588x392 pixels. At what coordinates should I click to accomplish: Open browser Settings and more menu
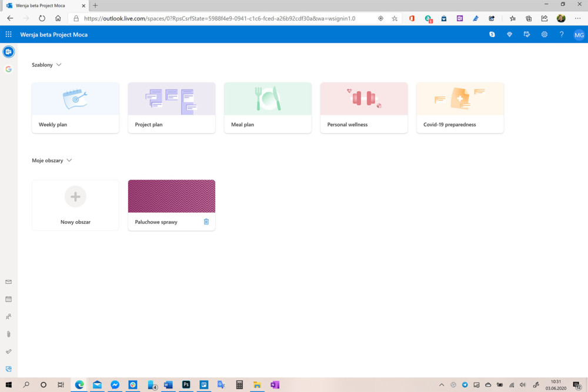coord(577,18)
